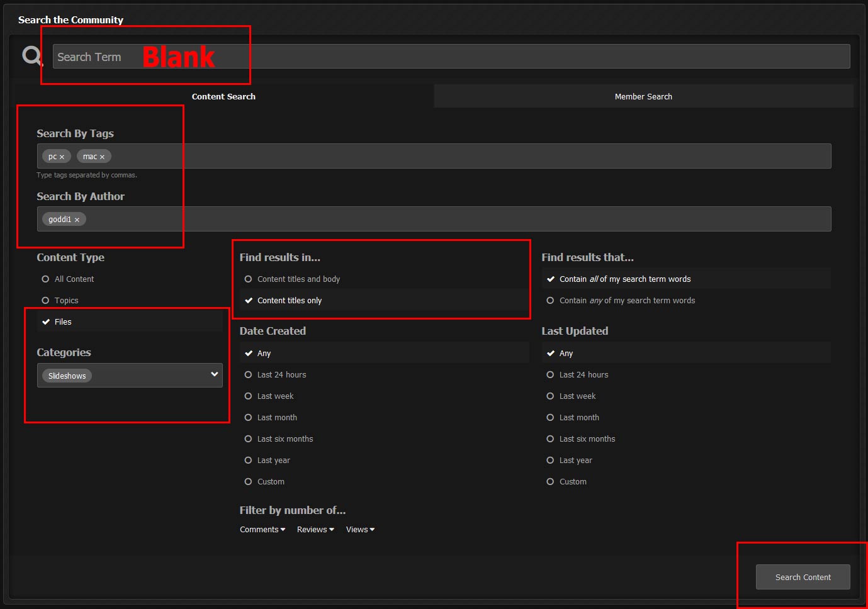Choose Content titles and body option
The image size is (868, 609).
pyautogui.click(x=249, y=279)
